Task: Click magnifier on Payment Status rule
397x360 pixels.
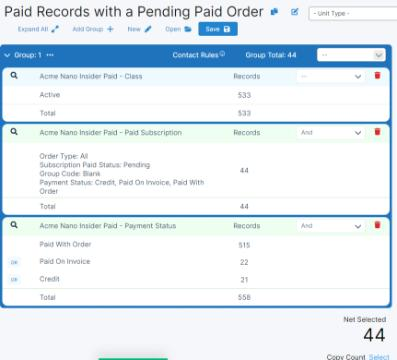Action: click(x=14, y=225)
